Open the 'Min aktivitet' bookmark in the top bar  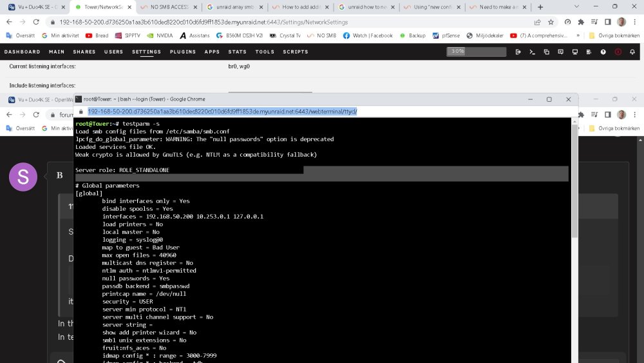[x=61, y=35]
